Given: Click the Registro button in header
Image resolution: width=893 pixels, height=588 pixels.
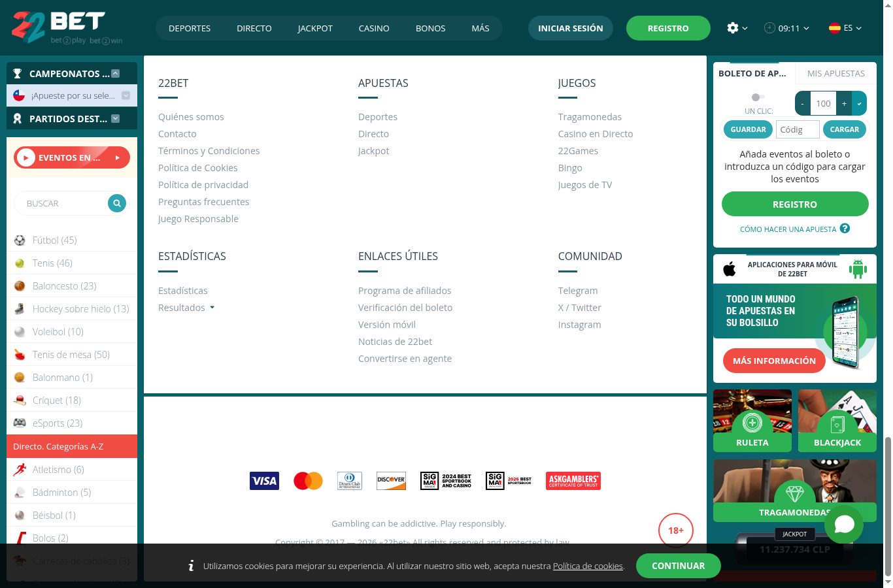Looking at the screenshot, I should click(668, 28).
